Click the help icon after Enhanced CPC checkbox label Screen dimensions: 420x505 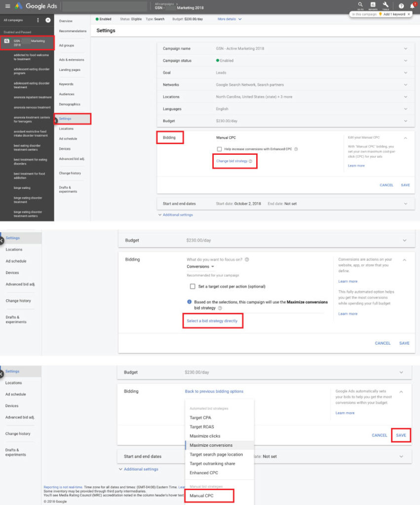pos(296,149)
